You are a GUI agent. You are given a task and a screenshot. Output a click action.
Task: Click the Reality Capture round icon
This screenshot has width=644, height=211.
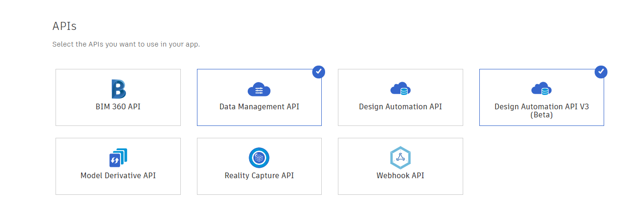259,158
